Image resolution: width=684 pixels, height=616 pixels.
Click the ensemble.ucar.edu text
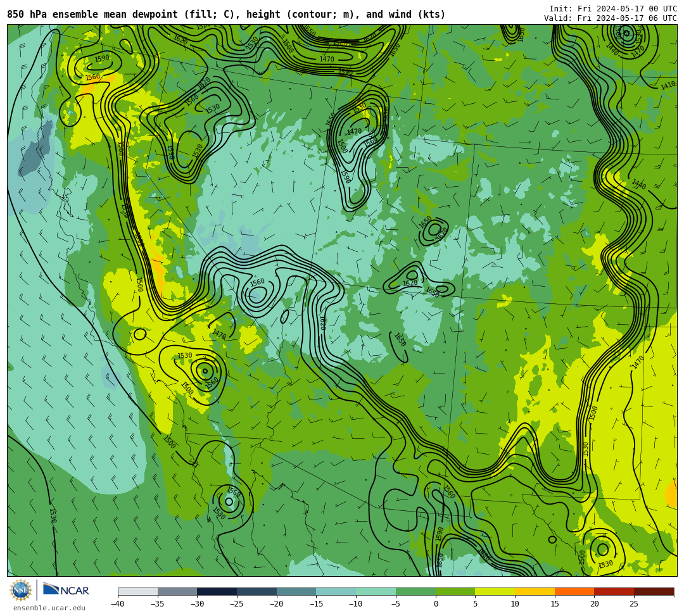pos(49,608)
